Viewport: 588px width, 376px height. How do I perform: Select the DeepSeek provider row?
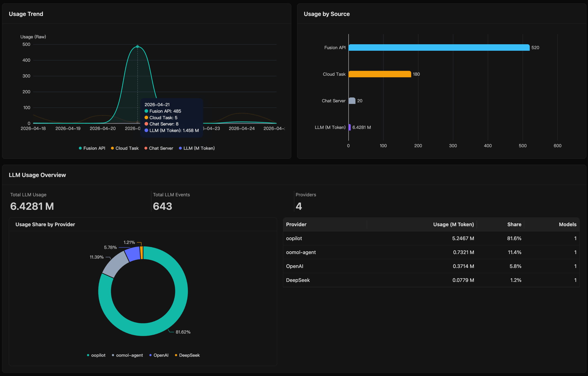tap(431, 280)
